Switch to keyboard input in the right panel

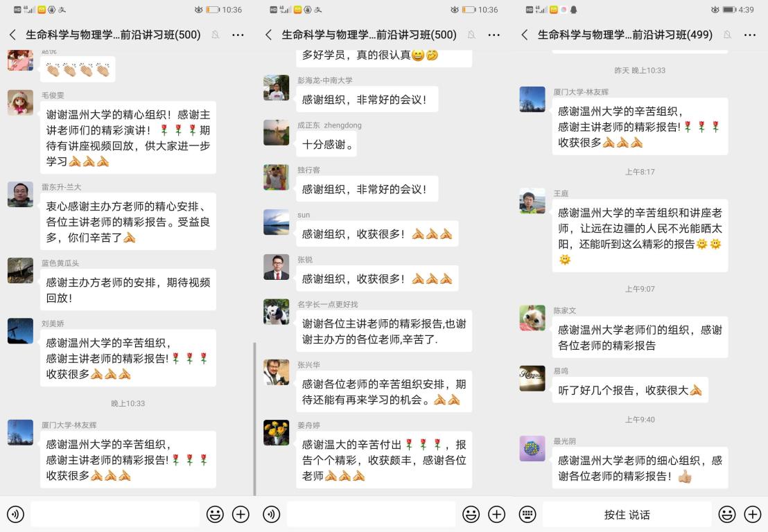click(527, 514)
